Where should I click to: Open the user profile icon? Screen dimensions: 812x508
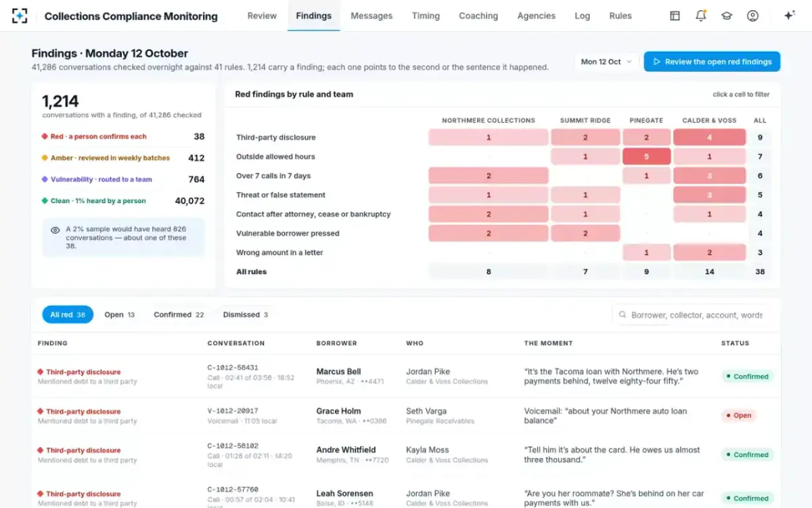[x=752, y=16]
